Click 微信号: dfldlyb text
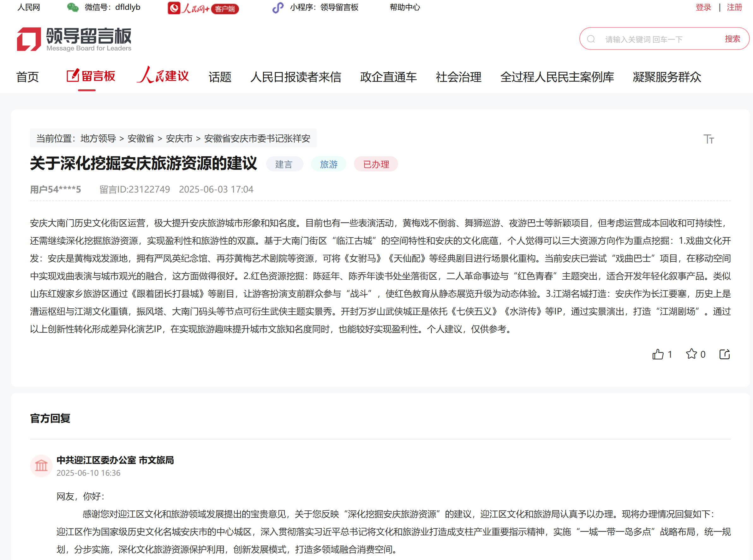The height and width of the screenshot is (560, 753). [x=113, y=8]
